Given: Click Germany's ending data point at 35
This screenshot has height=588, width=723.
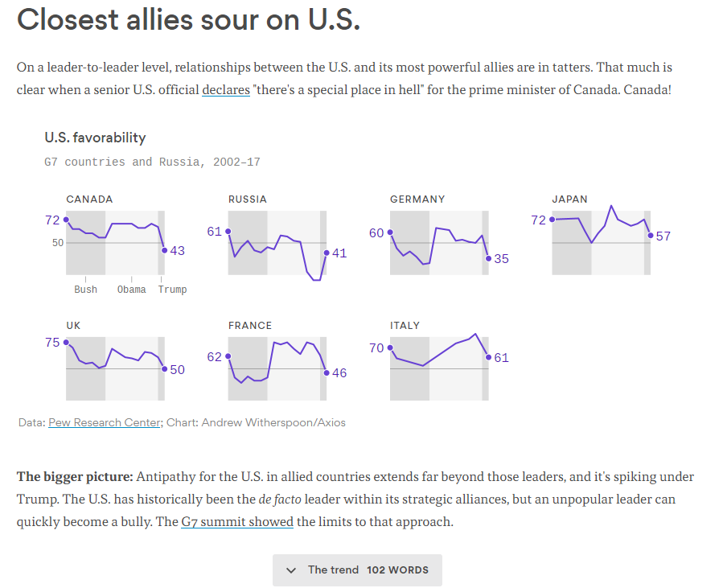Looking at the screenshot, I should pyautogui.click(x=488, y=258).
